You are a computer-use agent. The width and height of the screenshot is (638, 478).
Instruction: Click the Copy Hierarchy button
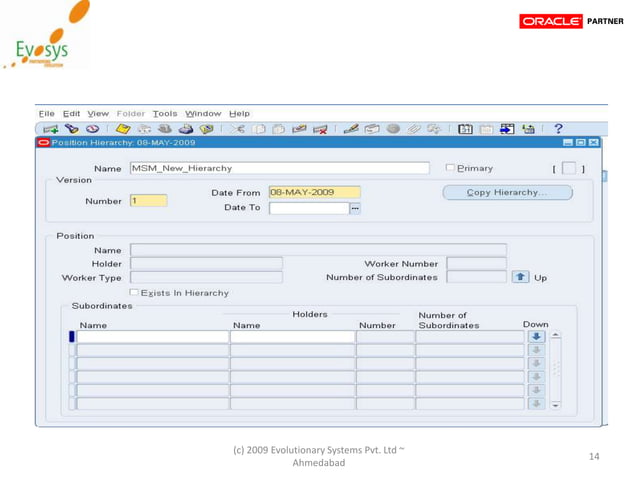(x=507, y=192)
